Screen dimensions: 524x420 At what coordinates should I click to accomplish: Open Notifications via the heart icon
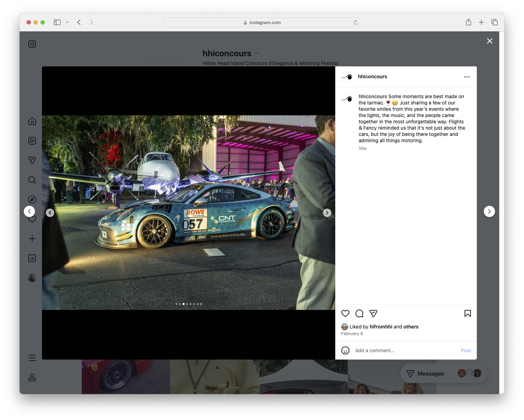[32, 219]
